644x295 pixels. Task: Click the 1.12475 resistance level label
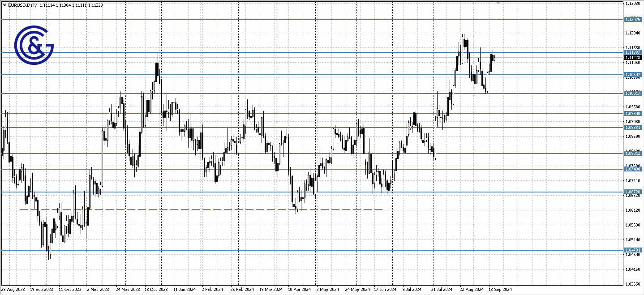point(633,19)
